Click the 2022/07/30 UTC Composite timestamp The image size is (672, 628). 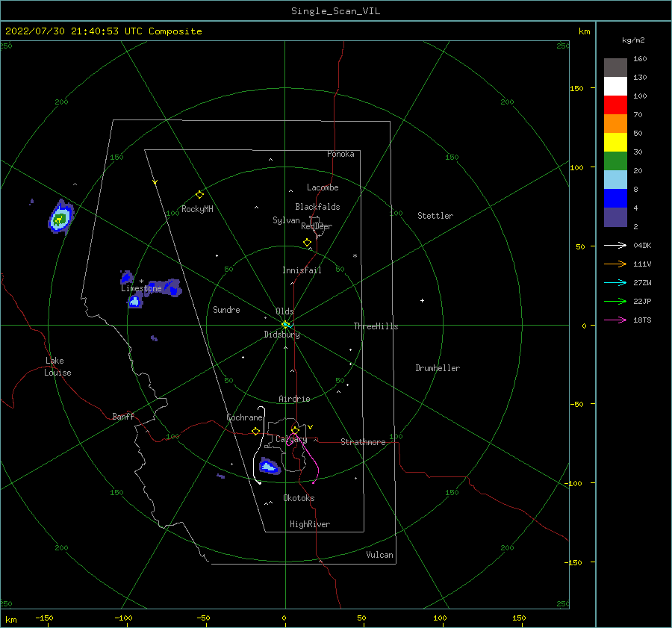pos(103,31)
